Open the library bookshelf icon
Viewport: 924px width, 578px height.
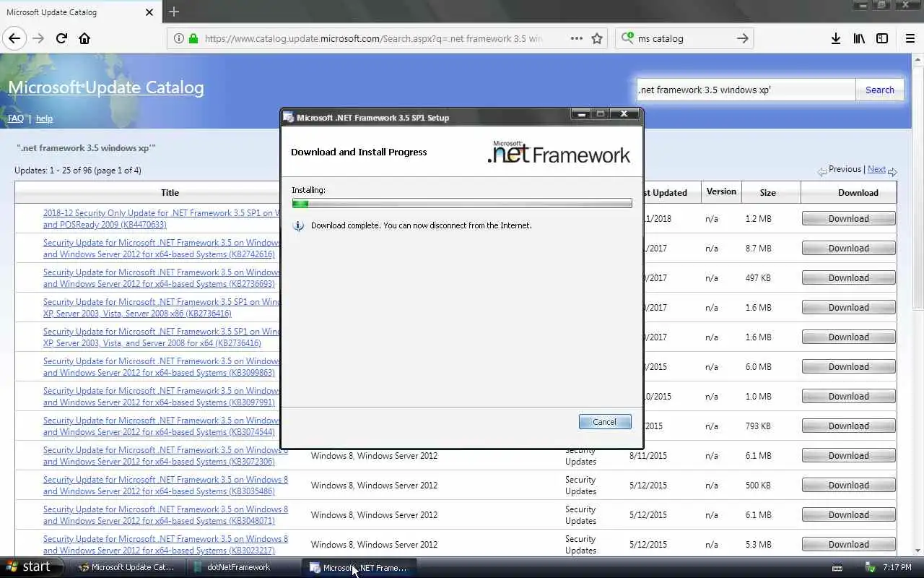tap(859, 38)
